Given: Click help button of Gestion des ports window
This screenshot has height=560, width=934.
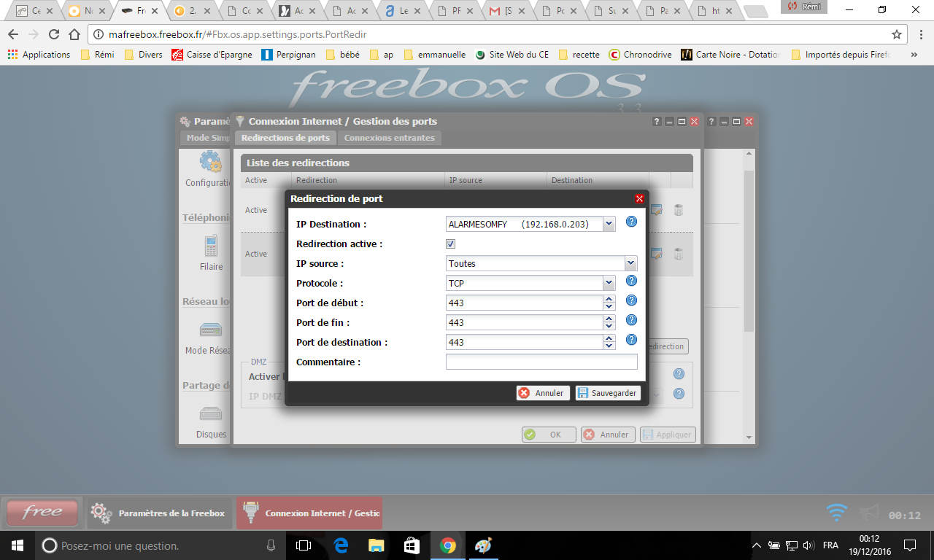Looking at the screenshot, I should point(657,122).
